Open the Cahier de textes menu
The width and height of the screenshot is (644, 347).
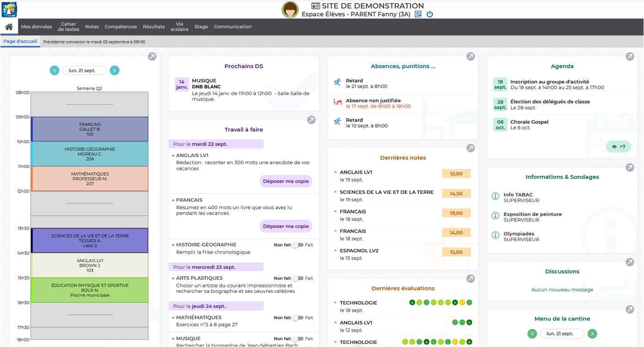point(69,27)
